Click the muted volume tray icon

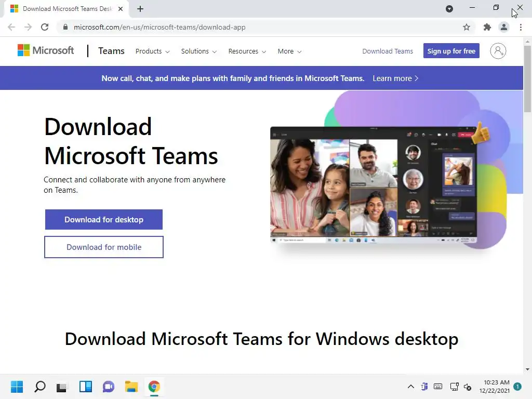click(468, 387)
